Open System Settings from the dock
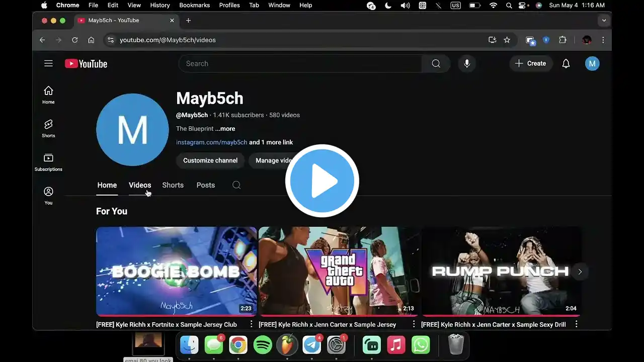 point(336,345)
